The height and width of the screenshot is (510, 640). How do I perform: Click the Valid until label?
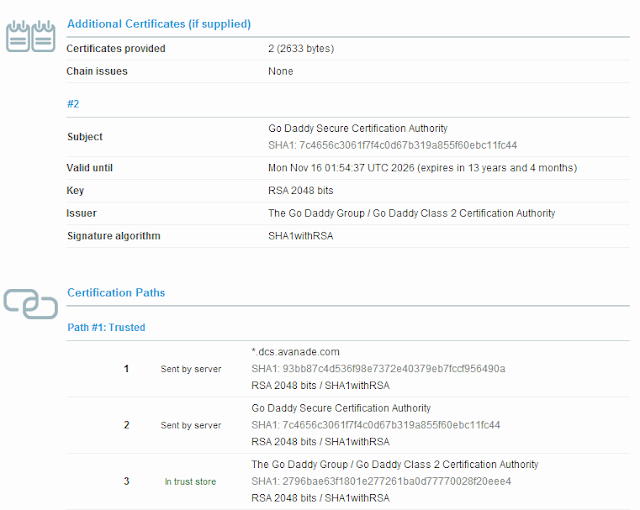(89, 168)
